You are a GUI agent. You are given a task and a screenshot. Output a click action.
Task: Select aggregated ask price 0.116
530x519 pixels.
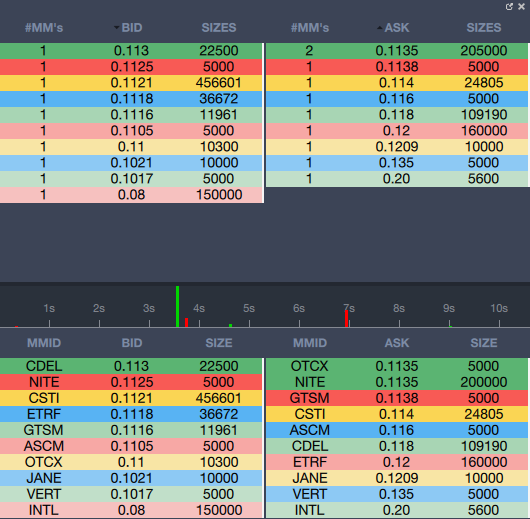pyautogui.click(x=396, y=99)
